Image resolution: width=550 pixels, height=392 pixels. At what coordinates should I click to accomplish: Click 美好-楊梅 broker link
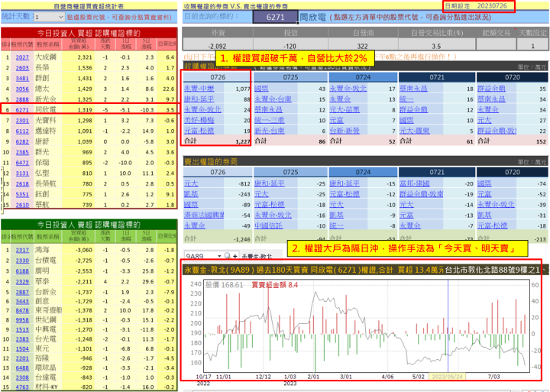pos(199,120)
